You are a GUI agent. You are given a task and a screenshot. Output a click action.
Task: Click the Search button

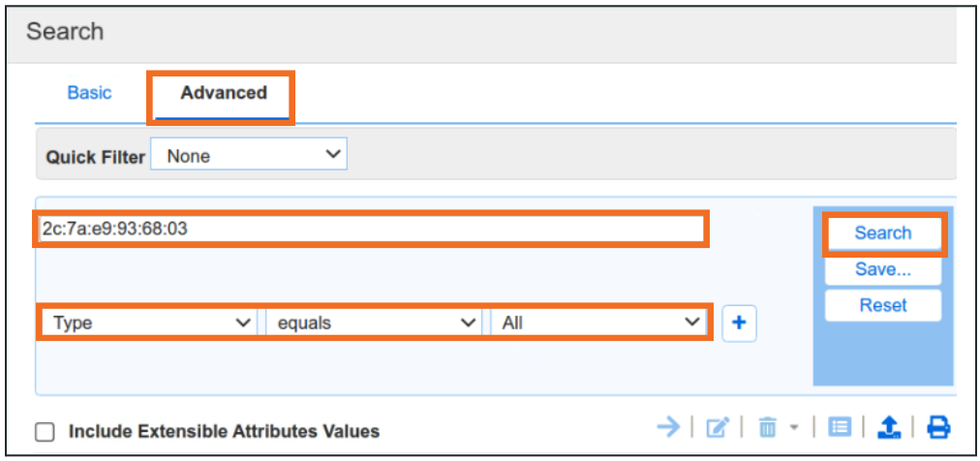click(882, 233)
